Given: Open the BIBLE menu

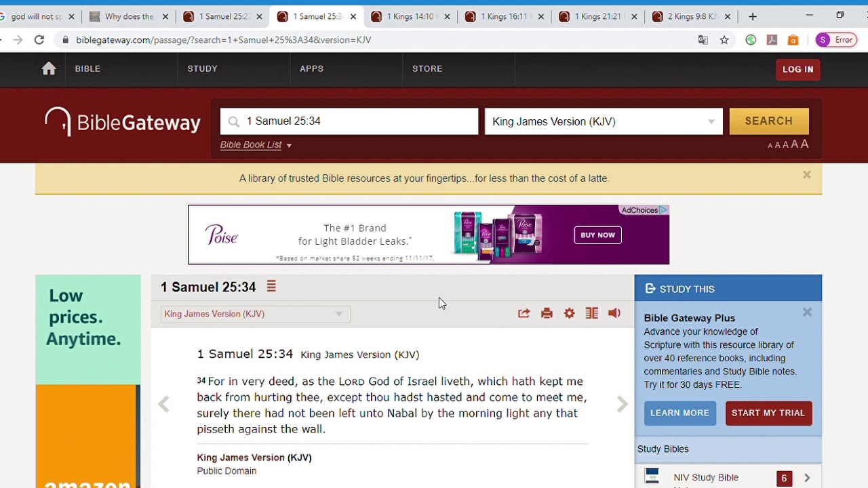Looking at the screenshot, I should pyautogui.click(x=87, y=68).
